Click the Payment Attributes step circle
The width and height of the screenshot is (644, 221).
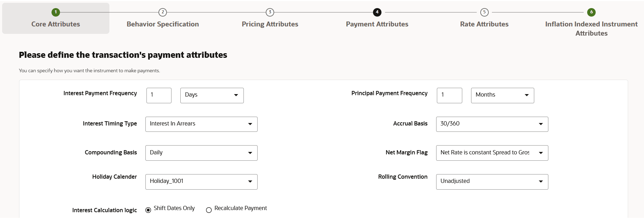click(377, 12)
